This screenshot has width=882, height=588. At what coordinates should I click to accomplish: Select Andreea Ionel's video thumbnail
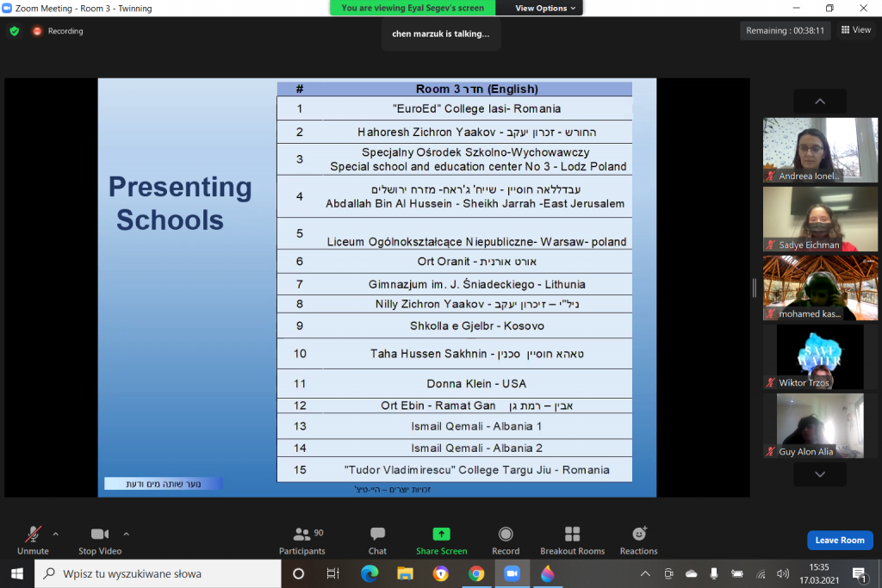pos(820,150)
